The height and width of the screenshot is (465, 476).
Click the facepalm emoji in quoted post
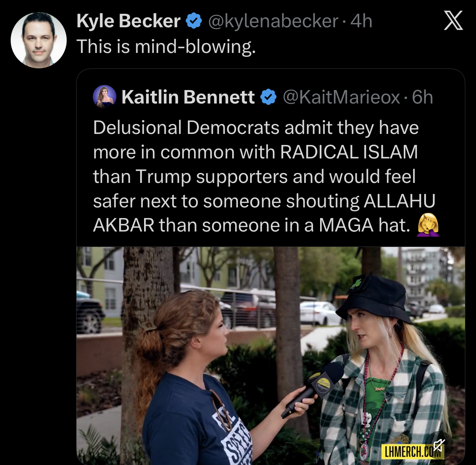pyautogui.click(x=428, y=225)
